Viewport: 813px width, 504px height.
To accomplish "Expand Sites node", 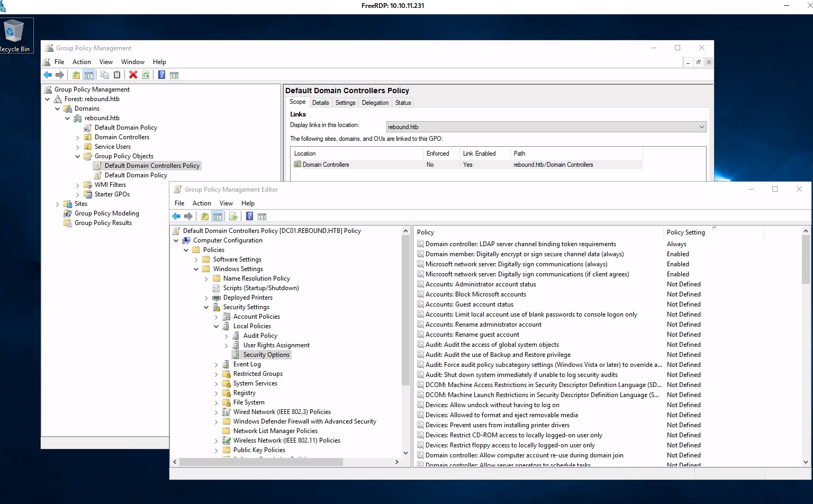I will click(x=58, y=204).
